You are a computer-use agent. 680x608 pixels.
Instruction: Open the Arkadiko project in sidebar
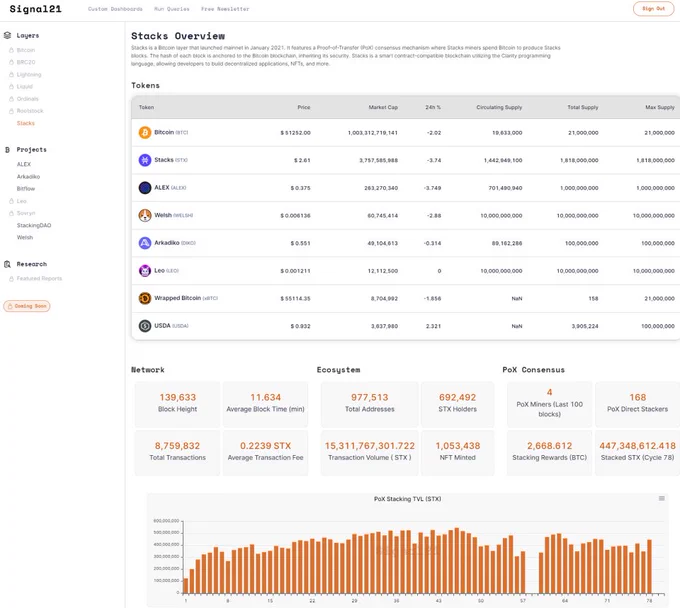click(x=28, y=177)
